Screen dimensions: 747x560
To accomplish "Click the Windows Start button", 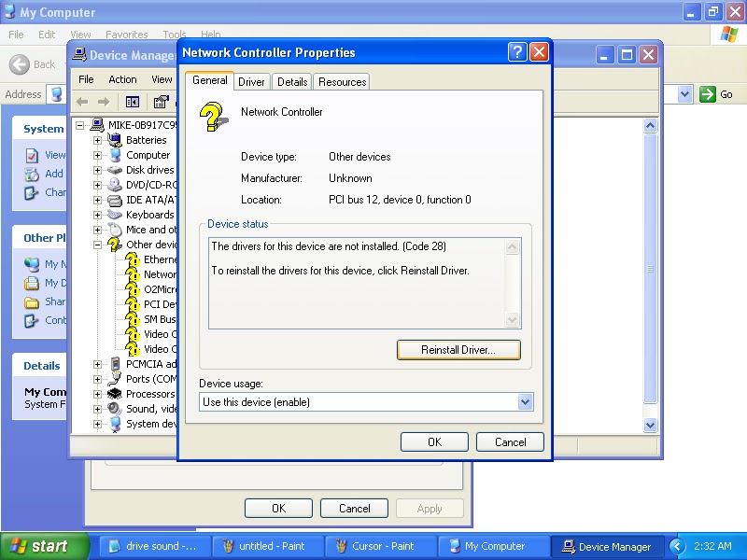I will click(44, 546).
